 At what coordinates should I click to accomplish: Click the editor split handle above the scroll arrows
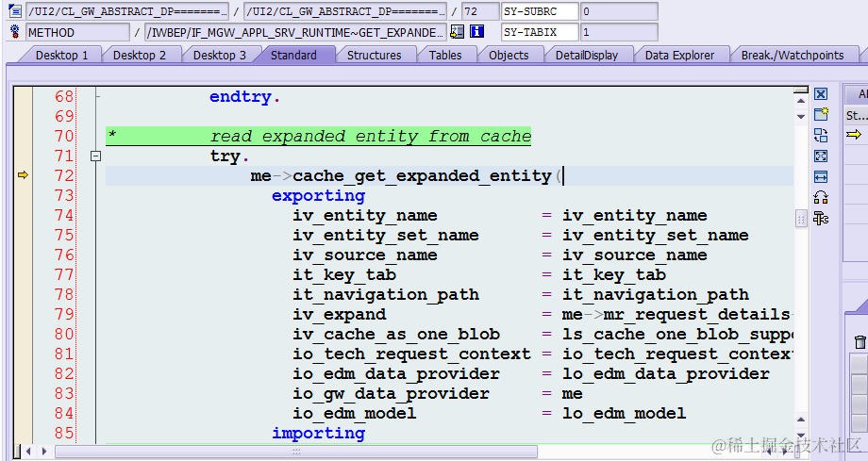pyautogui.click(x=801, y=90)
